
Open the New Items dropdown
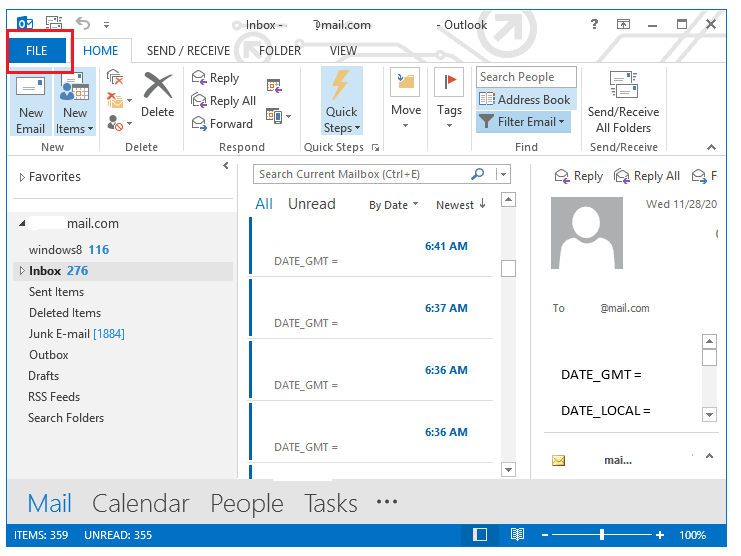pos(75,102)
